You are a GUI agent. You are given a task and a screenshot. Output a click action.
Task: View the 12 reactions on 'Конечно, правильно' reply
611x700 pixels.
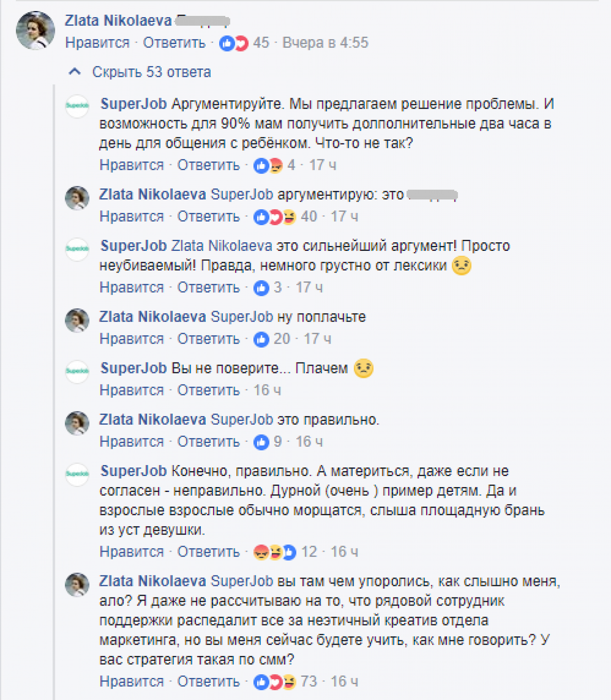point(285,552)
